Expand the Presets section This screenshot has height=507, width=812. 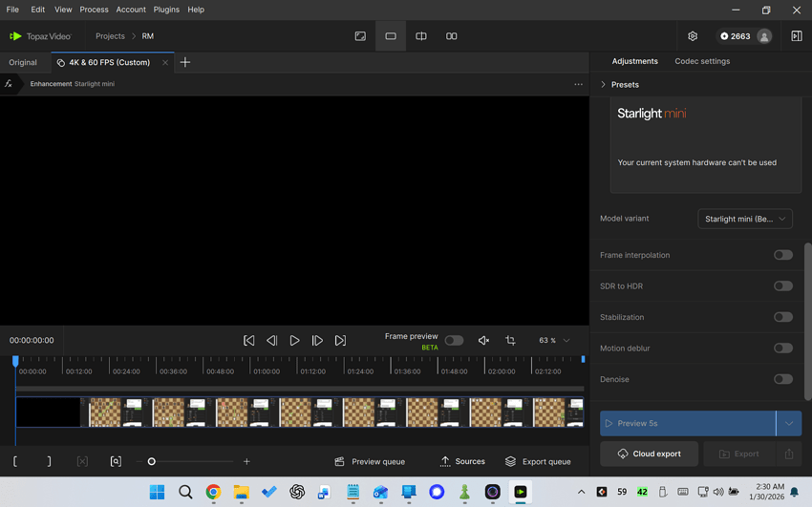pos(620,85)
